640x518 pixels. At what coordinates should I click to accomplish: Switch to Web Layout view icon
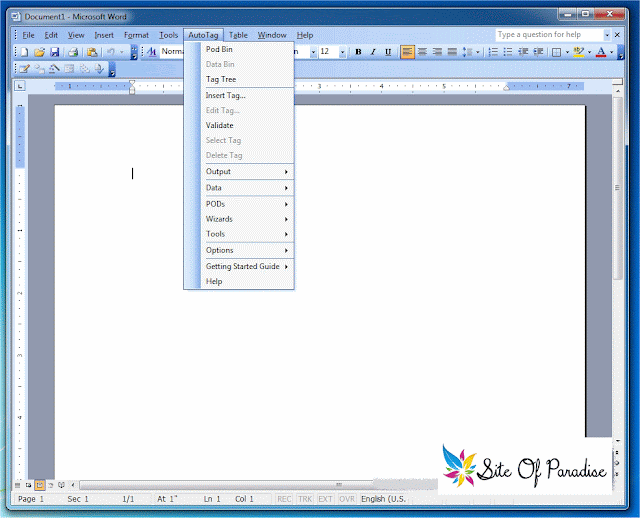coord(28,485)
